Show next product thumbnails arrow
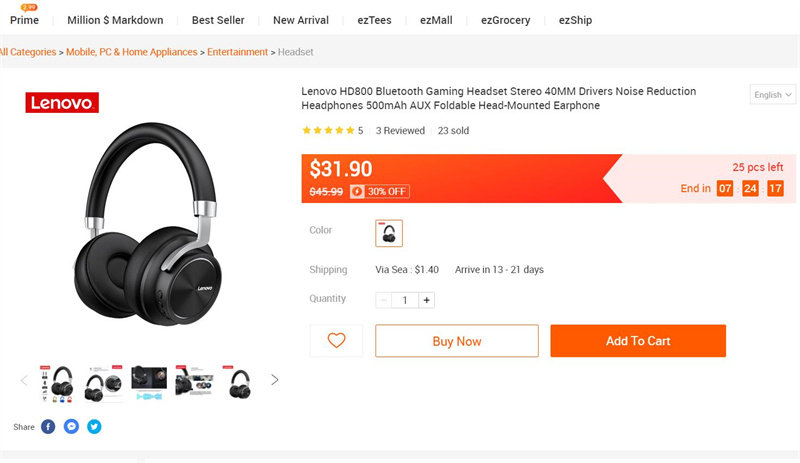This screenshot has height=463, width=800. pyautogui.click(x=275, y=380)
